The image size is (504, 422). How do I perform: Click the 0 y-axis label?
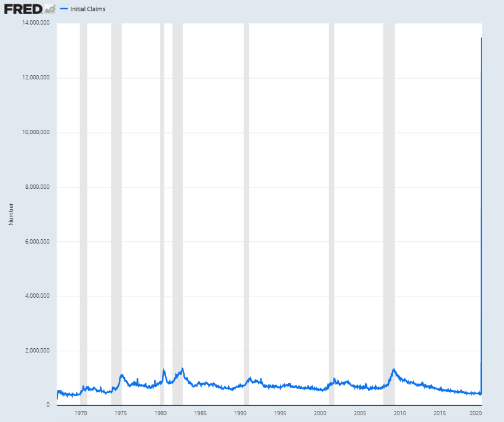coord(48,405)
